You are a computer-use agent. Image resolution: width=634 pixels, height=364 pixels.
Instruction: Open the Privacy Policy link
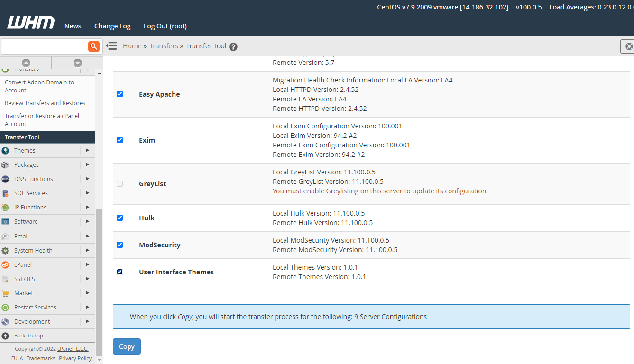click(75, 358)
